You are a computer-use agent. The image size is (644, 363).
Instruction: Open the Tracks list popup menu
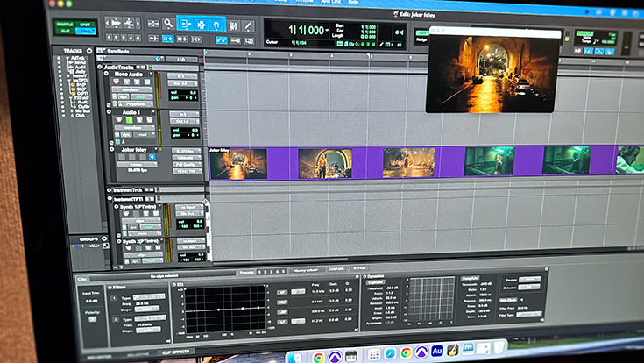tap(89, 51)
